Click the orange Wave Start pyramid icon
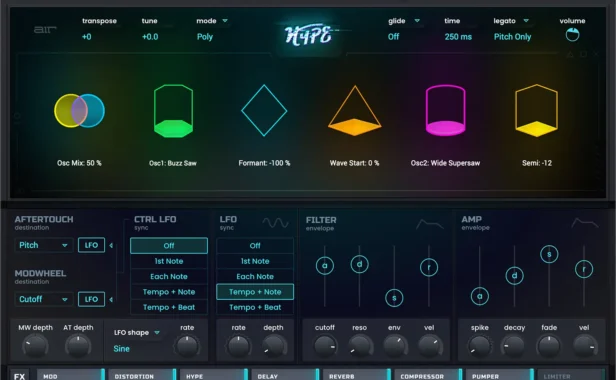This screenshot has width=616, height=380. tap(355, 111)
